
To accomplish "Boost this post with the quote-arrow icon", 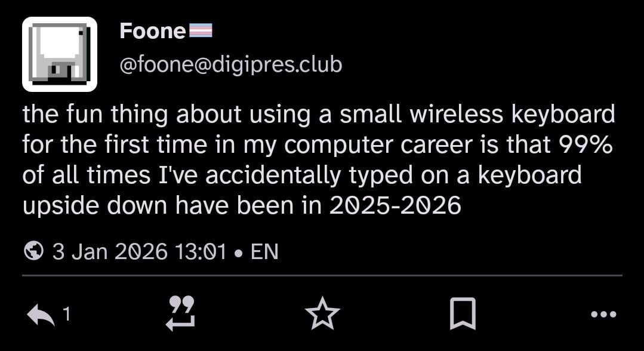I will [x=181, y=314].
